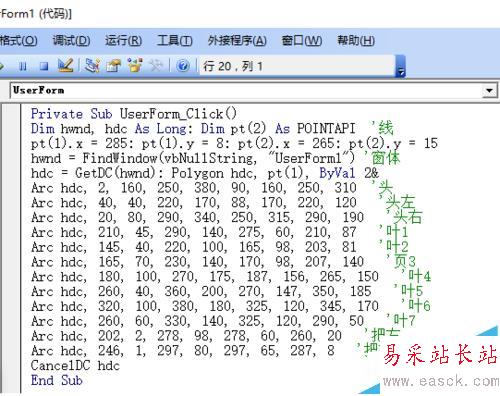Click the hwnd = FindWindow line
Screen dimensions: 500x396
click(193, 158)
